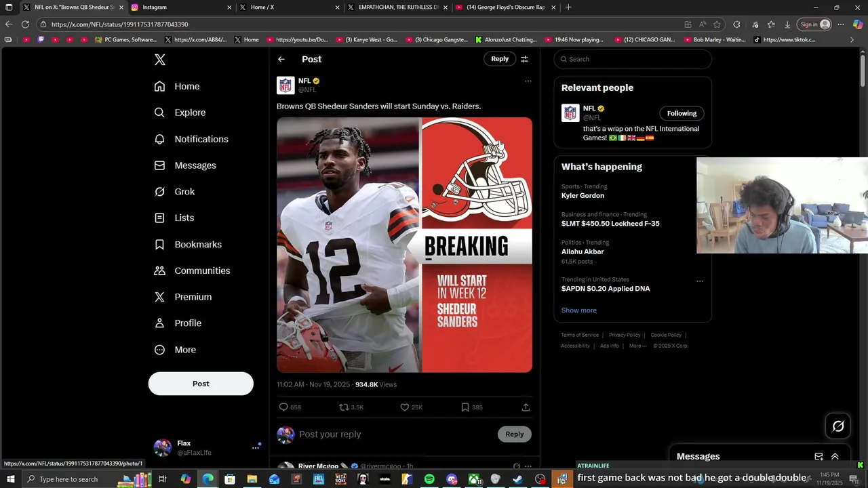Click Show more under What's happening
Viewport: 868px width, 488px height.
coord(578,310)
